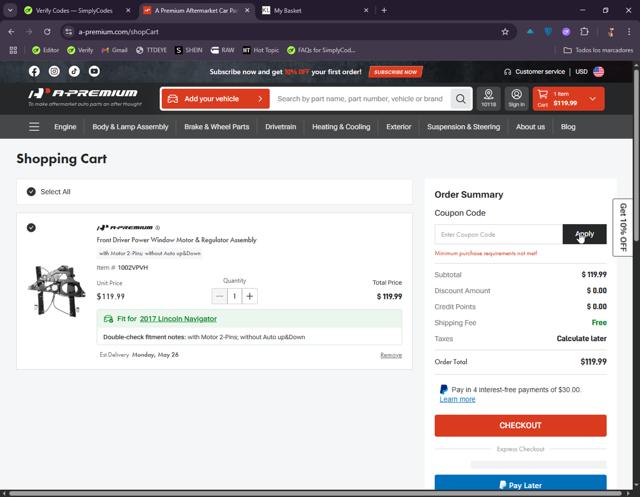640x497 pixels.
Task: Open the About us page
Action: tap(530, 127)
